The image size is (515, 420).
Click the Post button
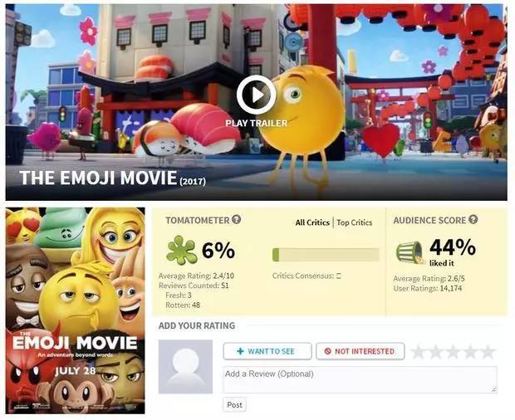pos(234,404)
